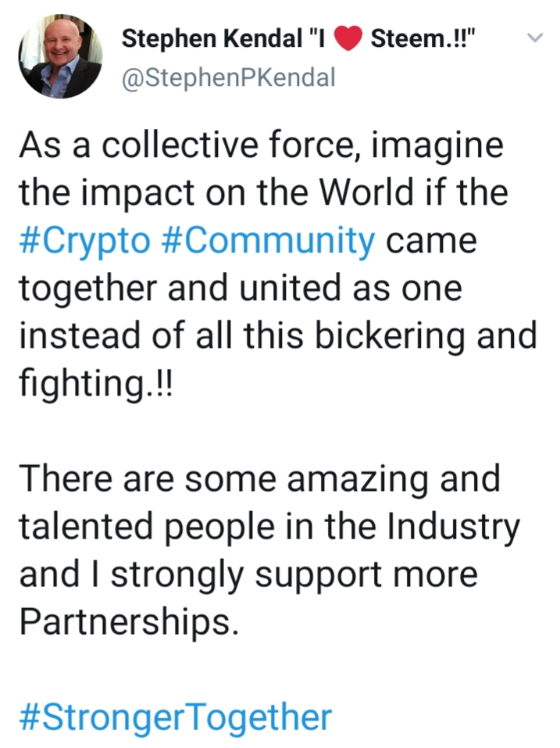Visit the @StephenPKendal handle
Screen dimensions: 560x748
228,77
